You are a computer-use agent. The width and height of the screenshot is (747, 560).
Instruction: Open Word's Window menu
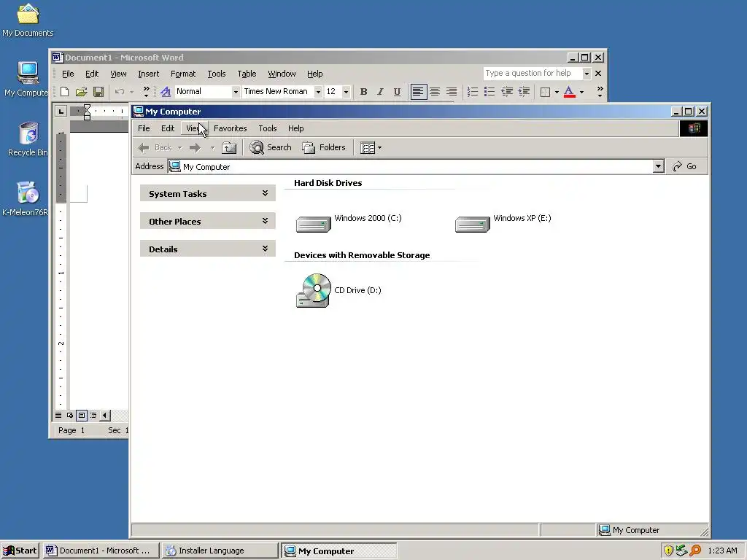(x=282, y=74)
